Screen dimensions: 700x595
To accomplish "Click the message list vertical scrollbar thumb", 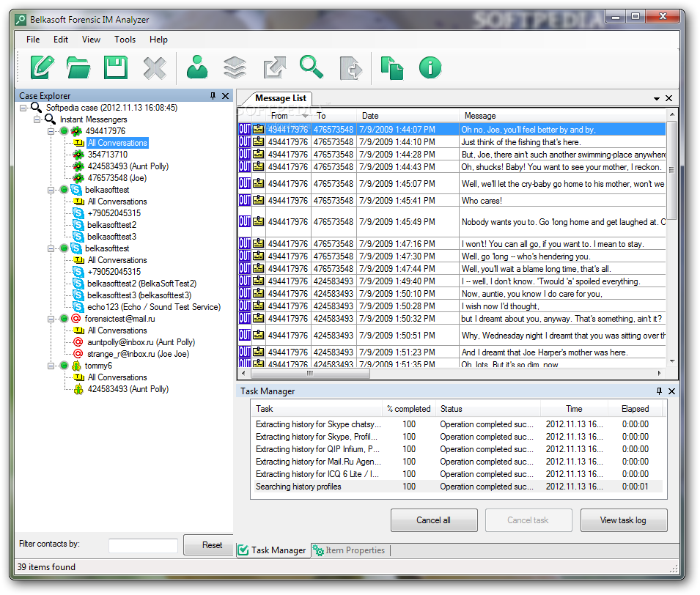I will click(672, 169).
